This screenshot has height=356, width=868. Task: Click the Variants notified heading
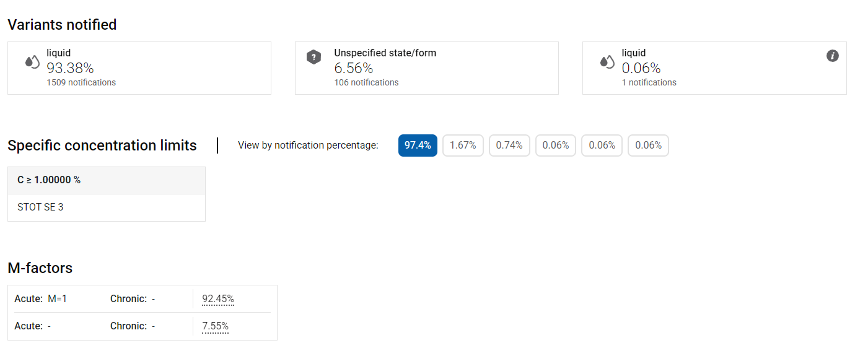pyautogui.click(x=62, y=25)
